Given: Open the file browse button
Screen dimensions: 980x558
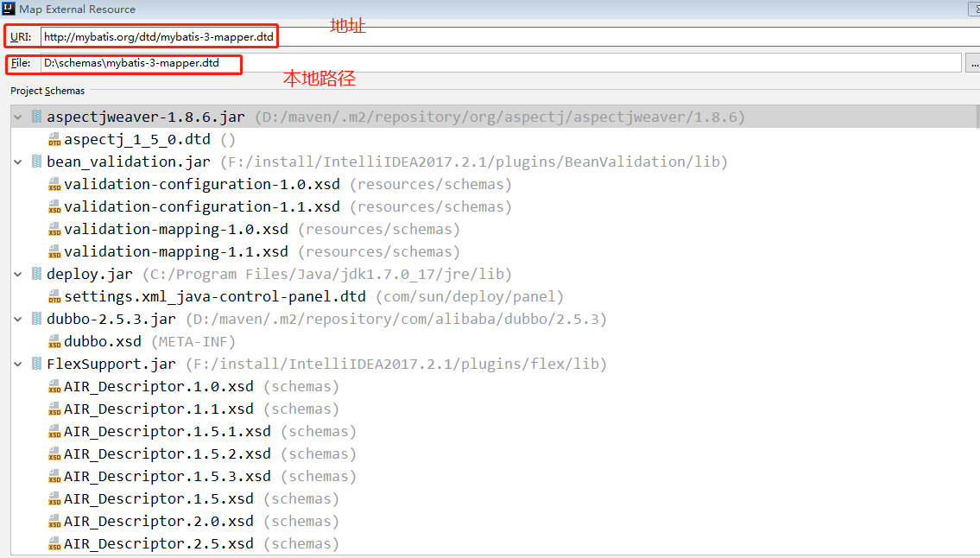Looking at the screenshot, I should coord(973,63).
